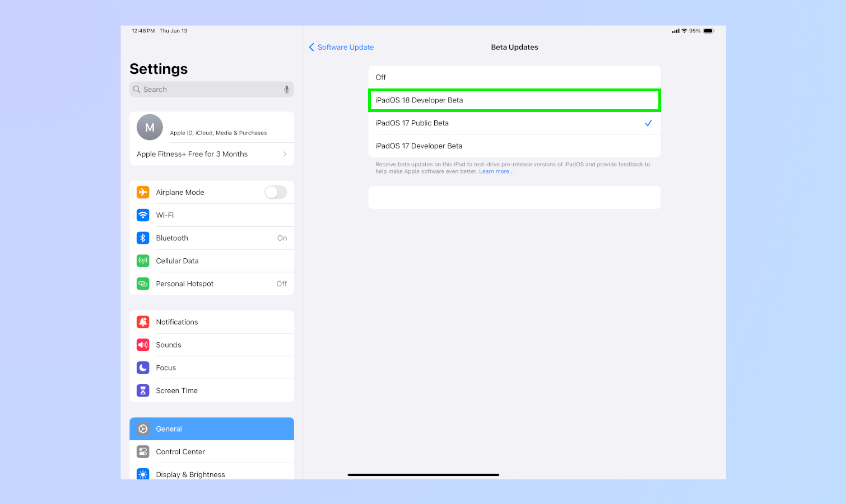Click the Screen Time hourglass icon

[143, 390]
